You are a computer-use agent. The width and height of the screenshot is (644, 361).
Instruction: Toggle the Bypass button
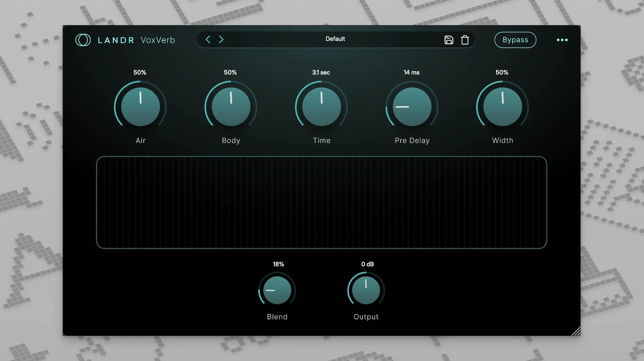pos(515,40)
